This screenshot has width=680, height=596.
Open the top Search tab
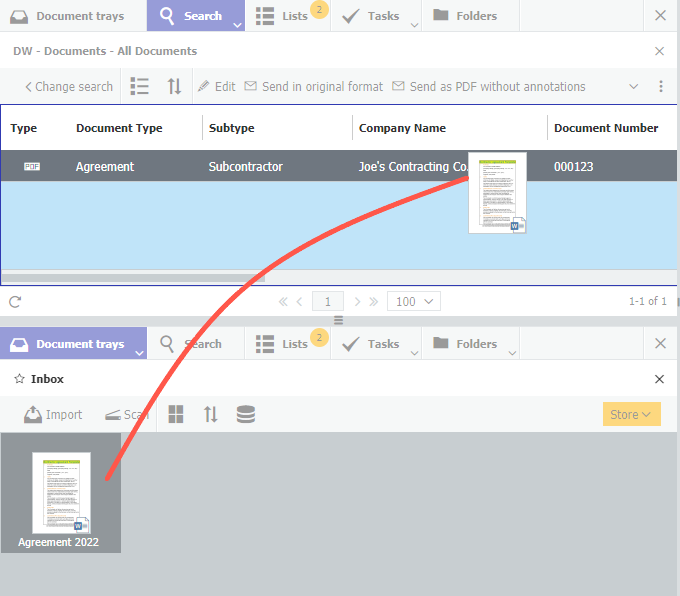pyautogui.click(x=194, y=16)
